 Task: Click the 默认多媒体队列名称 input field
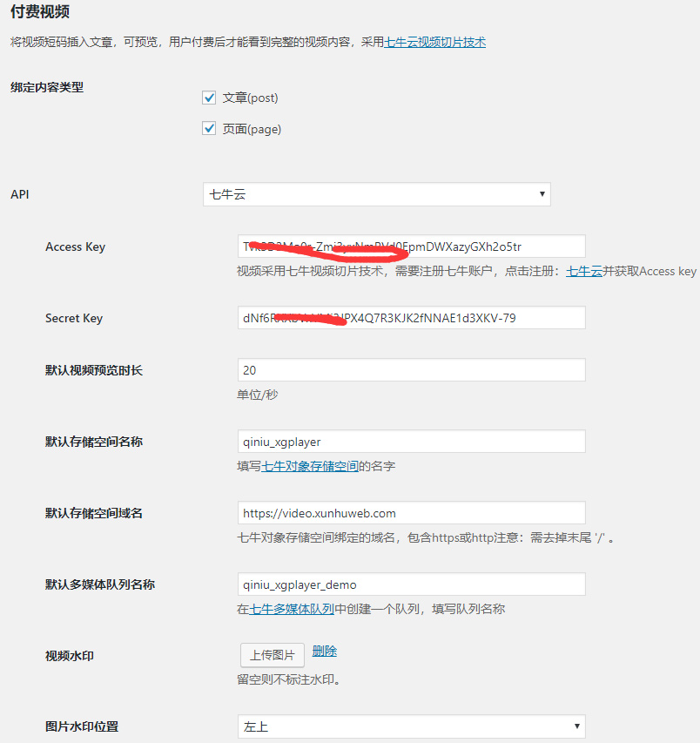pyautogui.click(x=411, y=584)
